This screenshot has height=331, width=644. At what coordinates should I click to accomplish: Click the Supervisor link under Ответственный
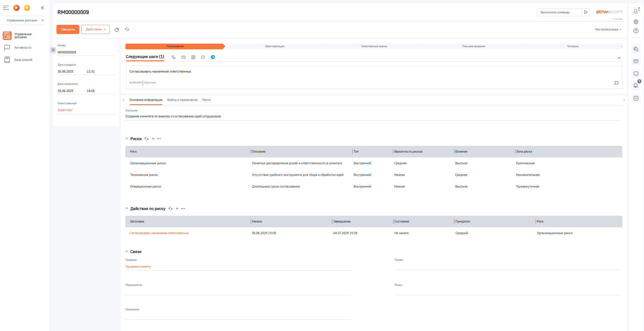coord(65,110)
